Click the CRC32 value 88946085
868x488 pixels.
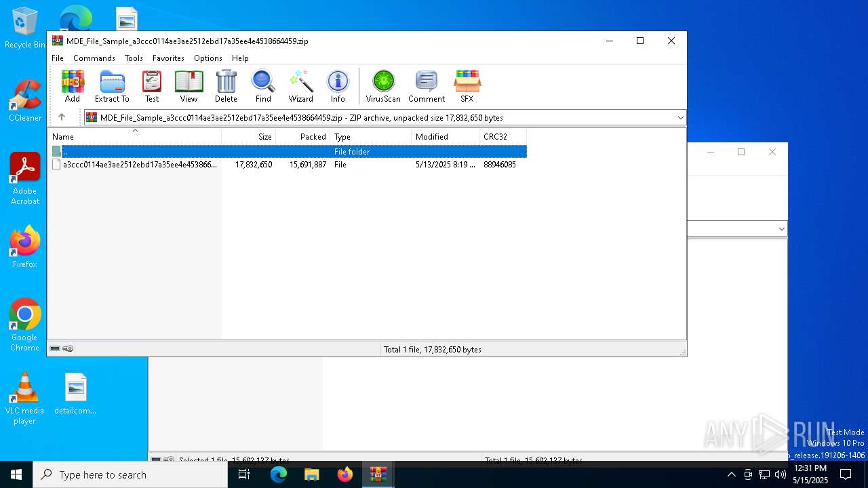(x=500, y=165)
